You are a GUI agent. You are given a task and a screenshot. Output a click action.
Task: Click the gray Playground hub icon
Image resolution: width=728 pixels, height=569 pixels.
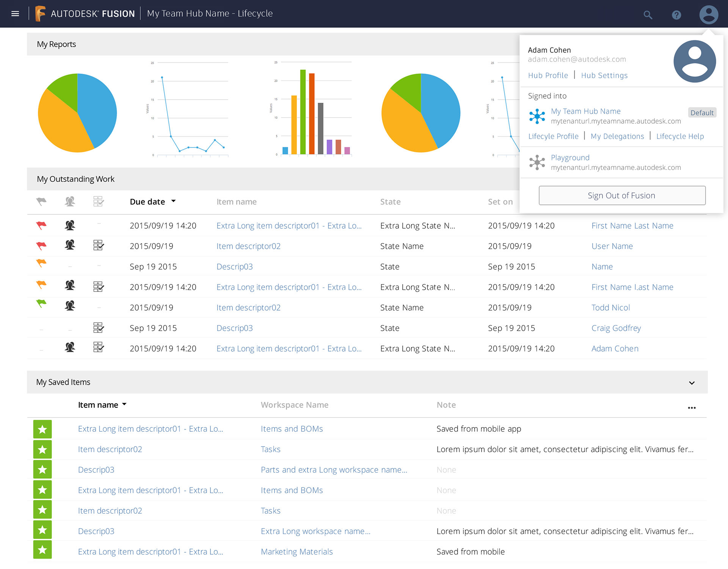(x=537, y=162)
